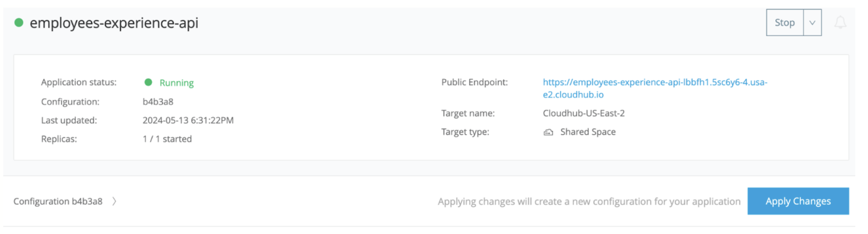Click the Application status label

click(x=79, y=82)
